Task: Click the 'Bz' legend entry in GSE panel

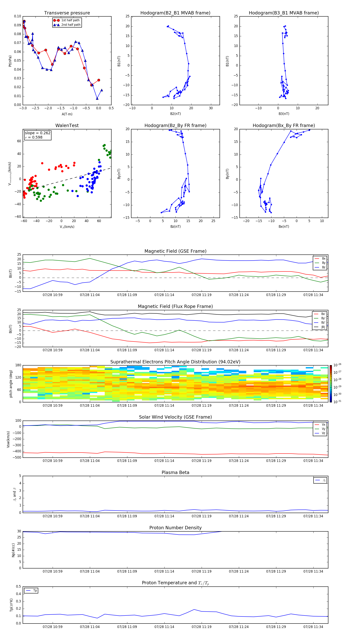Action: (320, 267)
